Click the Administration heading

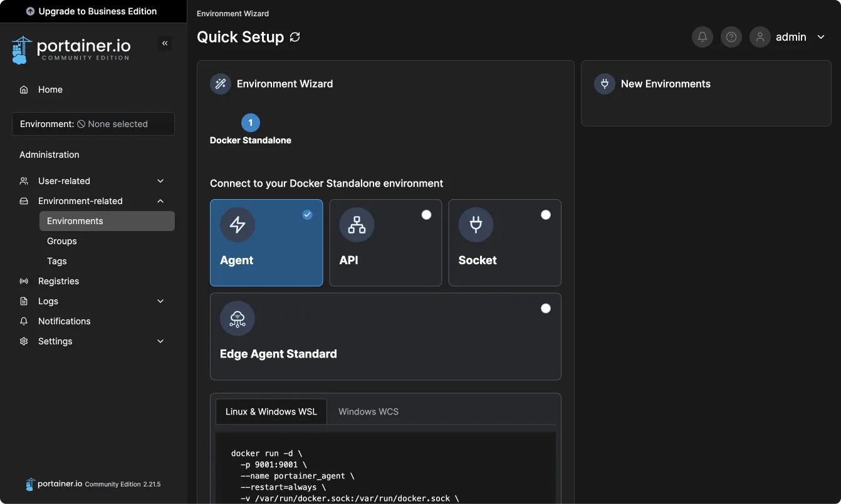(x=50, y=155)
